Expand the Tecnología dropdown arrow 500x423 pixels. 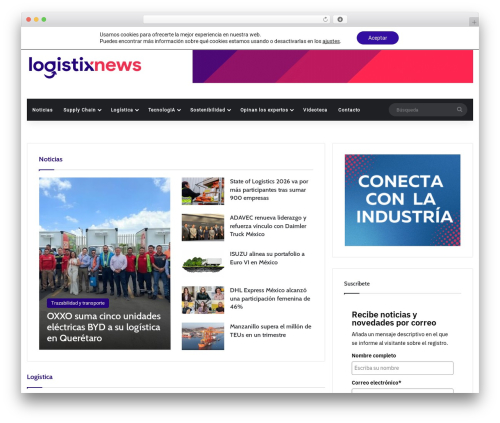tap(179, 110)
